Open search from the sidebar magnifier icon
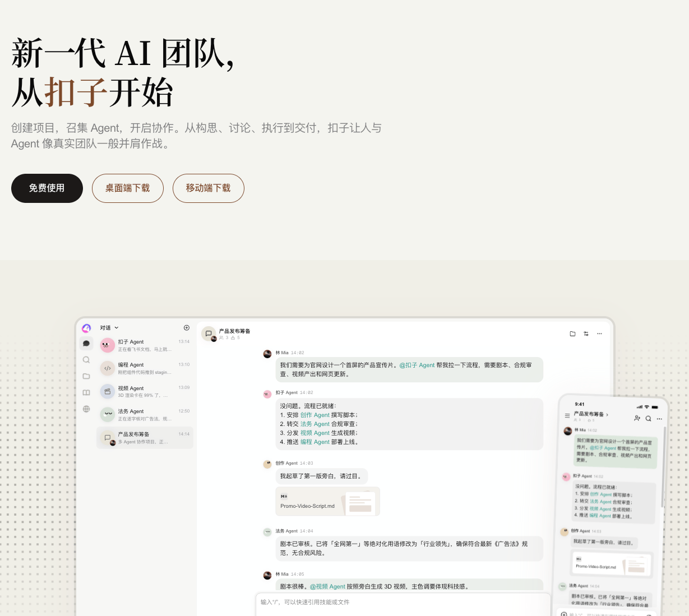This screenshot has height=616, width=689. point(86,360)
